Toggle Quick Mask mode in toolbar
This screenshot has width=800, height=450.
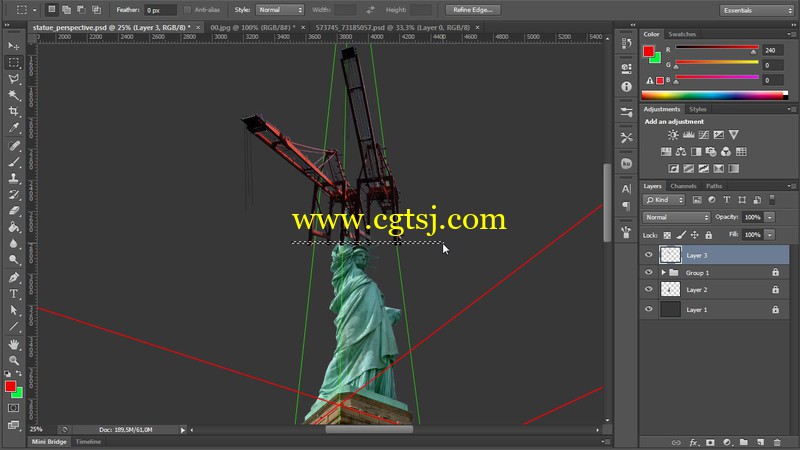[14, 408]
